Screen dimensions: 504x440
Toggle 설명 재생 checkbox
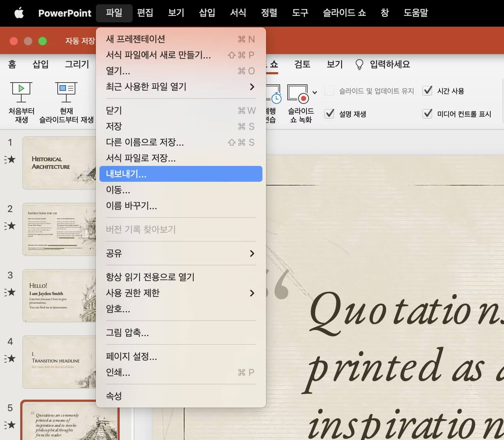329,114
